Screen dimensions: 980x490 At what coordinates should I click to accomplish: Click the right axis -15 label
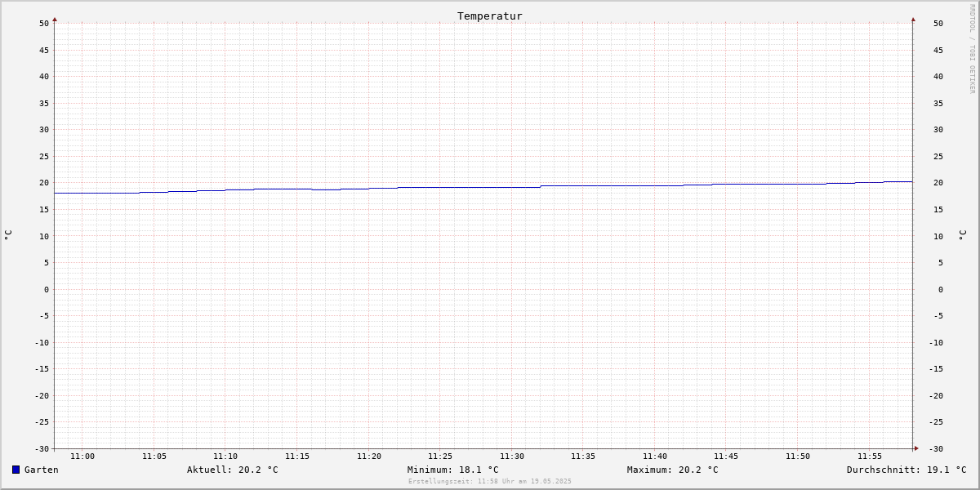(936, 368)
